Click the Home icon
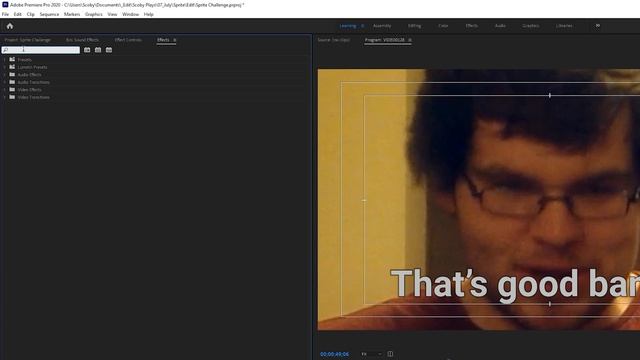Viewport: 640px width, 360px height. point(10,26)
